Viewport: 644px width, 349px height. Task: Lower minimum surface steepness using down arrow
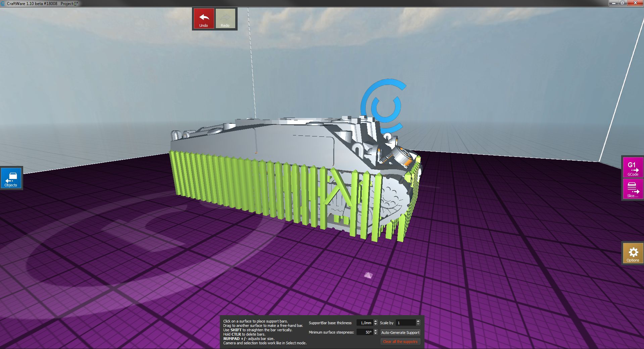(x=376, y=334)
